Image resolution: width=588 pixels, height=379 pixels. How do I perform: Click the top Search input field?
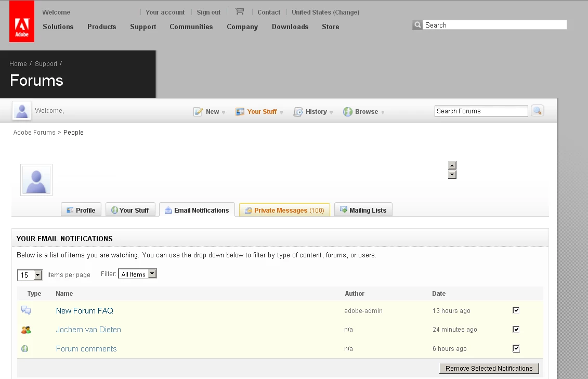tap(494, 25)
